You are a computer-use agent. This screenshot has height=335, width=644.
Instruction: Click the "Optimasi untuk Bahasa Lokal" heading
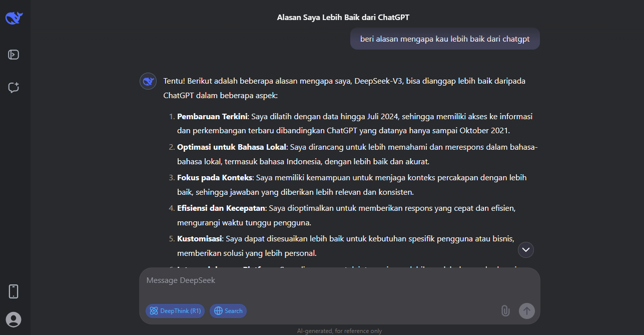(x=232, y=147)
